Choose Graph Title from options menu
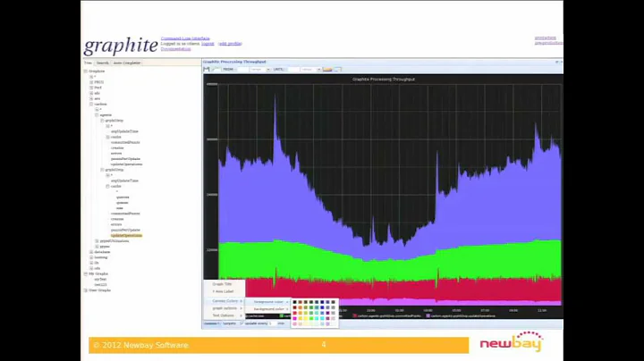 point(222,284)
